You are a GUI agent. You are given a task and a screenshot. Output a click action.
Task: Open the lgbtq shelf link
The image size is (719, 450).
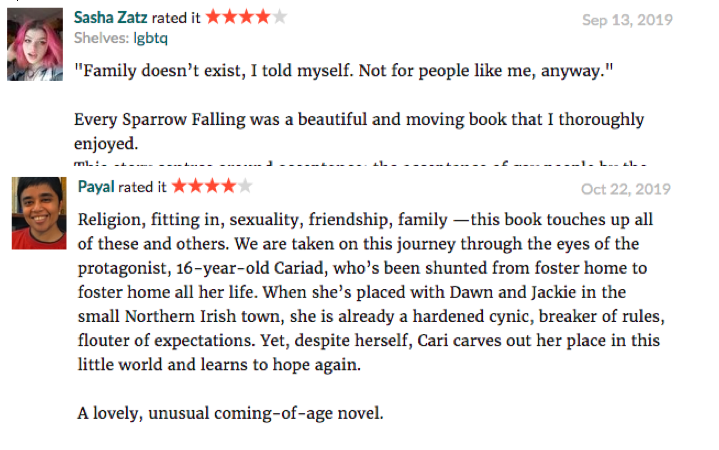153,37
